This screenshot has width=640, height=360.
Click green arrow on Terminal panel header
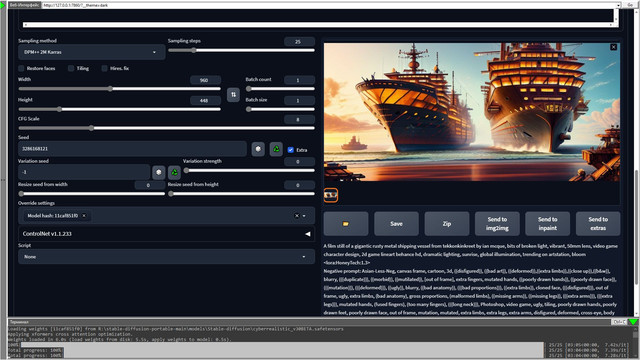coord(633,322)
